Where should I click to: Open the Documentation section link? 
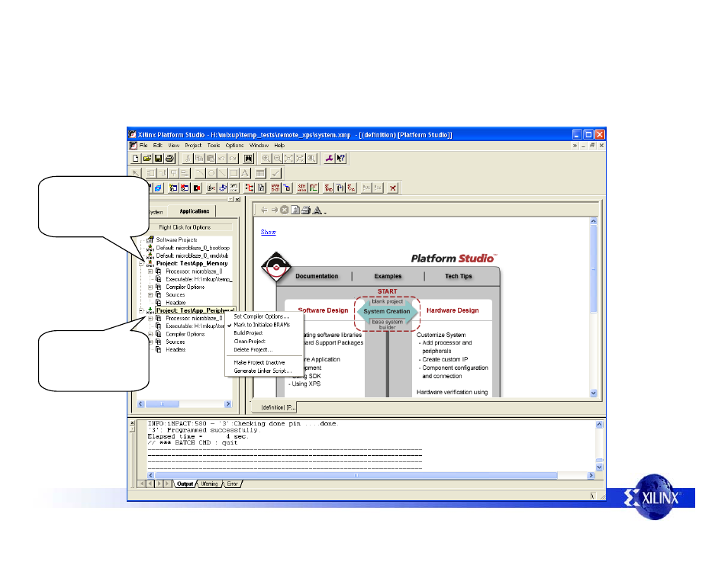pyautogui.click(x=317, y=276)
